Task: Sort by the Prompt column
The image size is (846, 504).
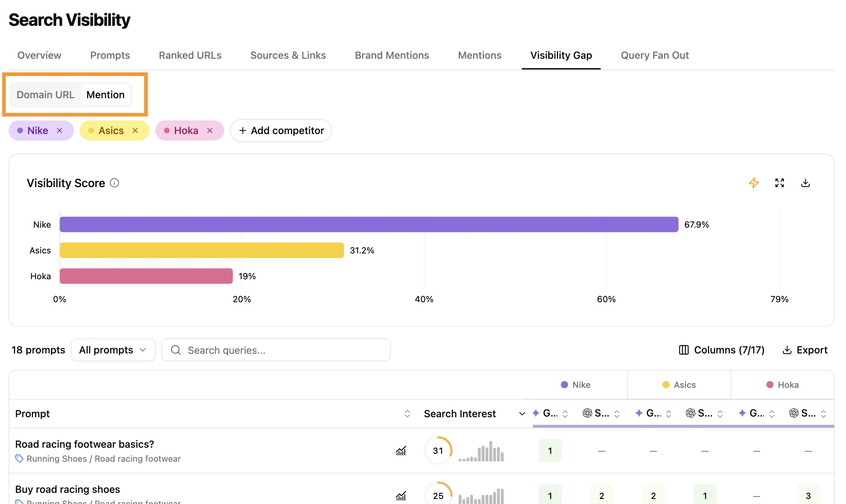Action: 407,414
